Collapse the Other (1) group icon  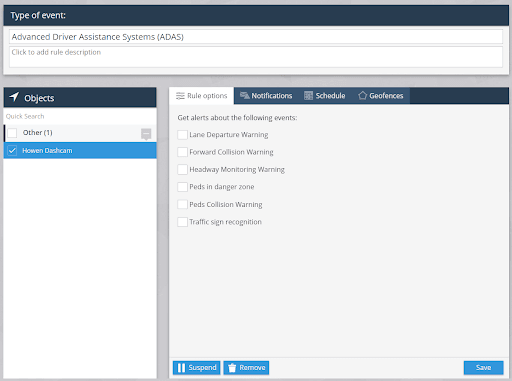pos(146,134)
